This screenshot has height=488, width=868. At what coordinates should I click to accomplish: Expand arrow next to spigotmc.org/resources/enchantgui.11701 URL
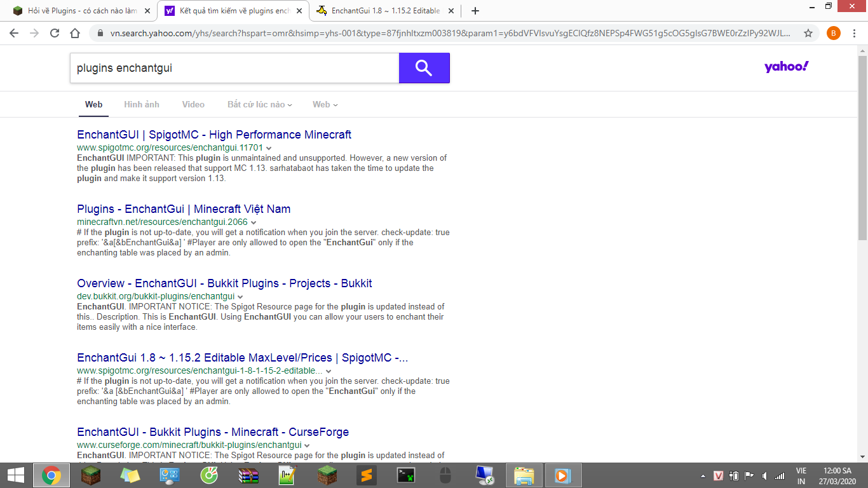pos(269,148)
